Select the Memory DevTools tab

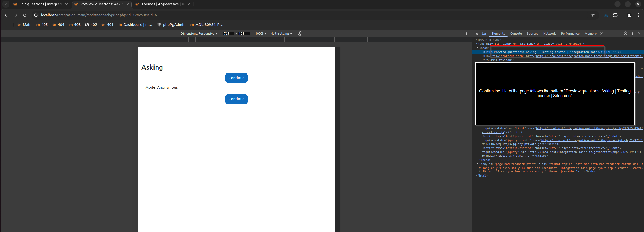click(590, 34)
